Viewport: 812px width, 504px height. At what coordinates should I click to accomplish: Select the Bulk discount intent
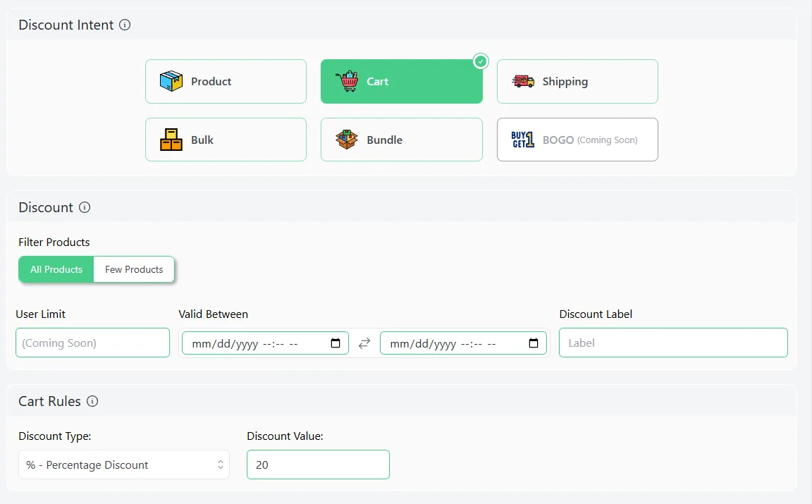point(226,140)
